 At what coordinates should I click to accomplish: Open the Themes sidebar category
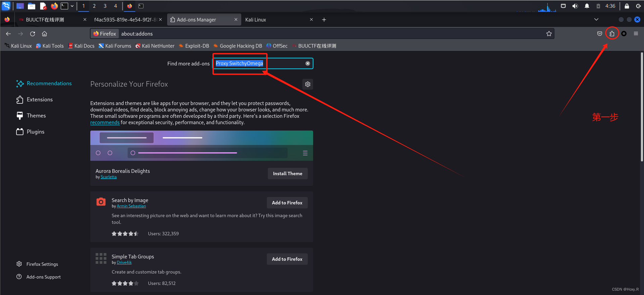31,116
